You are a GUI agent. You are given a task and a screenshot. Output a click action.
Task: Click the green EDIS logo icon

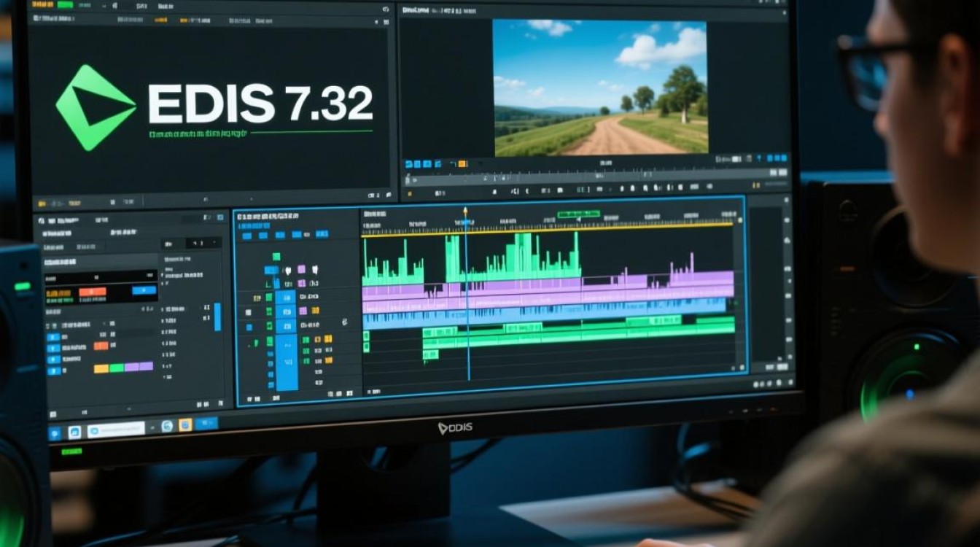pyautogui.click(x=95, y=108)
